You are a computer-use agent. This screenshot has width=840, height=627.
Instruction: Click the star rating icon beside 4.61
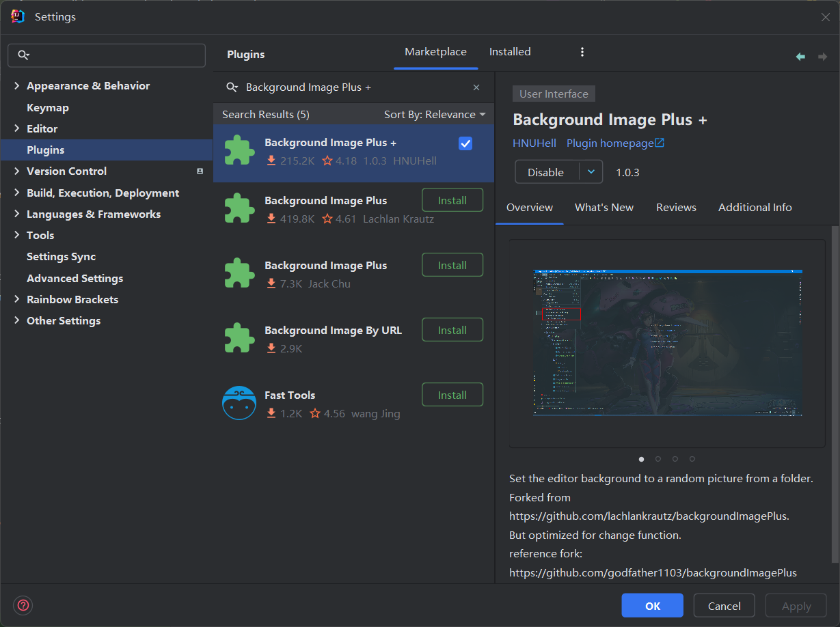pos(327,219)
